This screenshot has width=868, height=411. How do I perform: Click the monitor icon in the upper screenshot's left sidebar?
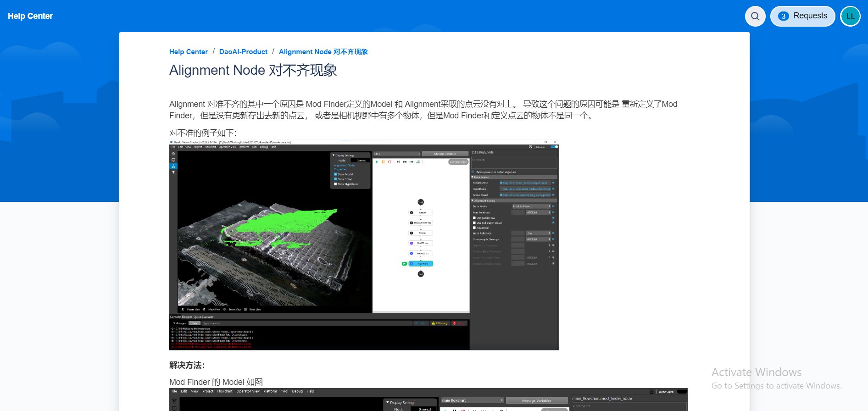click(173, 160)
